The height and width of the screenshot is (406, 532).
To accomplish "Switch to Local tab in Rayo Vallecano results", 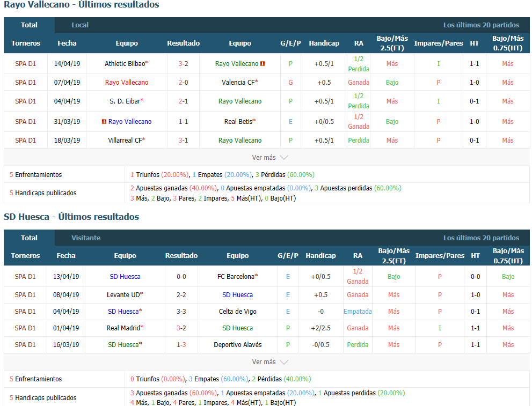I will [x=80, y=25].
